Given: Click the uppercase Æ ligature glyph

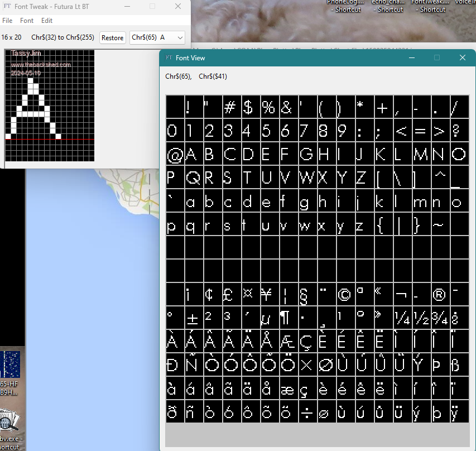Looking at the screenshot, I should tap(288, 341).
